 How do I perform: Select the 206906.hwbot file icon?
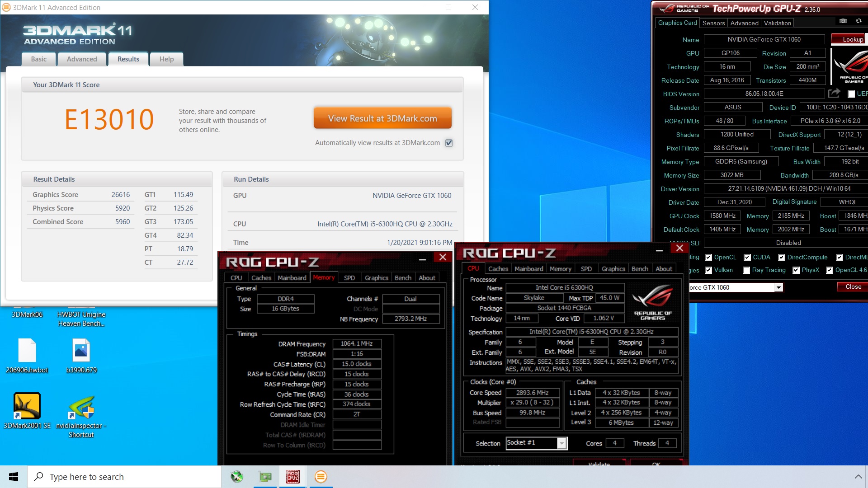tap(27, 356)
